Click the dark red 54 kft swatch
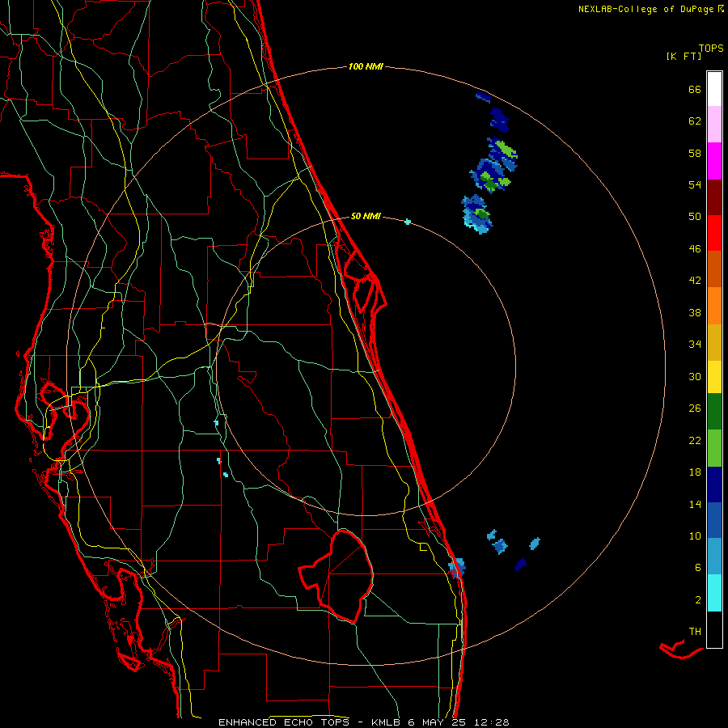Screen dimensions: 728x728 pyautogui.click(x=714, y=198)
